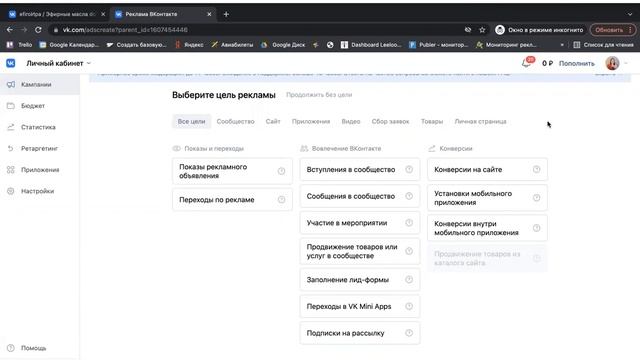The width and height of the screenshot is (640, 360).
Task: Open the Список для чтения reading list
Action: (x=603, y=45)
